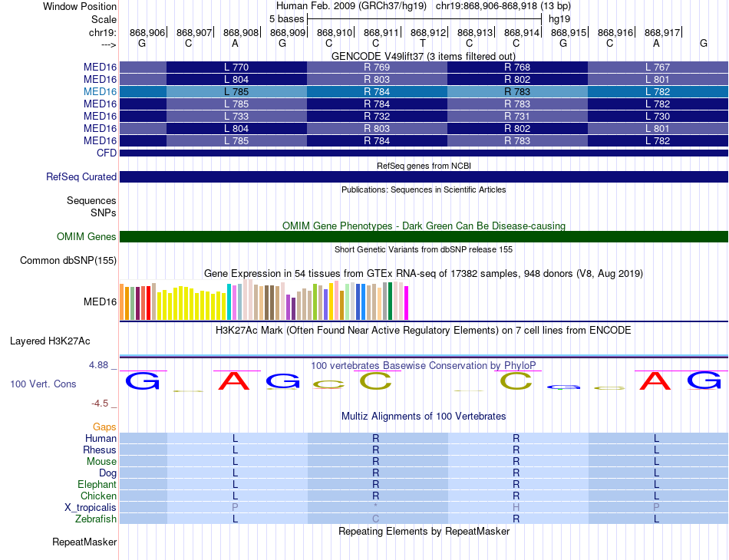Click the Chicken species label
Viewport: 729px width, 560px height.
98,496
